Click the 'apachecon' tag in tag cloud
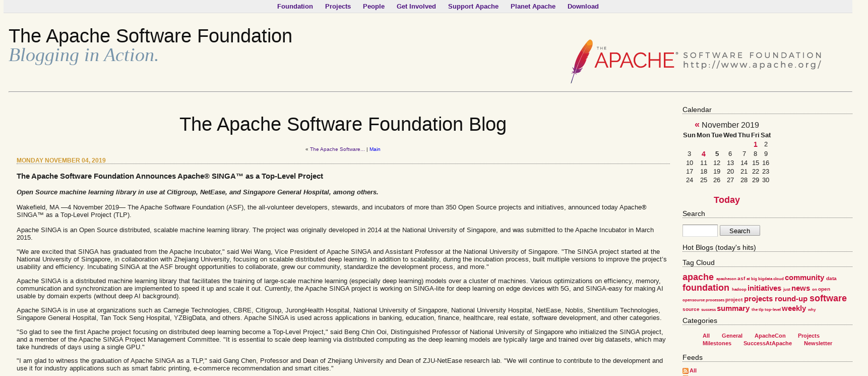The height and width of the screenshot is (376, 868). click(x=726, y=279)
